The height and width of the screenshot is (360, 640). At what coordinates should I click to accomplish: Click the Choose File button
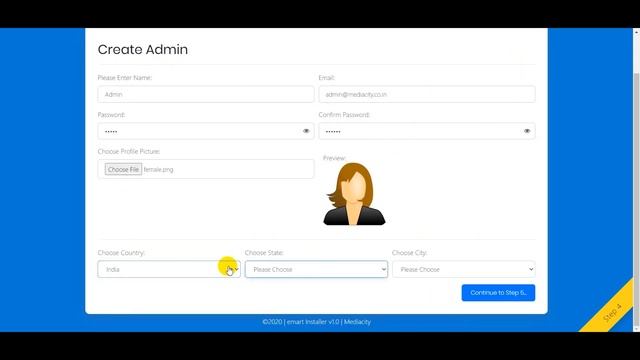123,169
